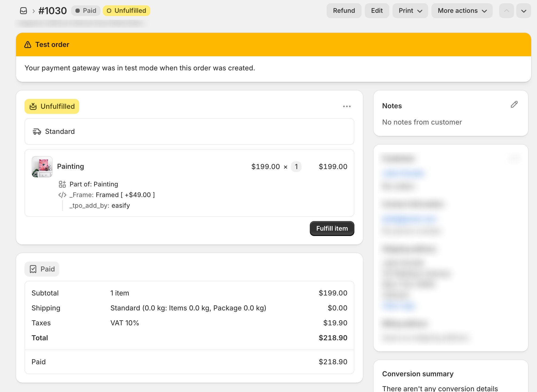537x392 pixels.
Task: Edit customer Notes using the pencil icon
Action: click(514, 105)
